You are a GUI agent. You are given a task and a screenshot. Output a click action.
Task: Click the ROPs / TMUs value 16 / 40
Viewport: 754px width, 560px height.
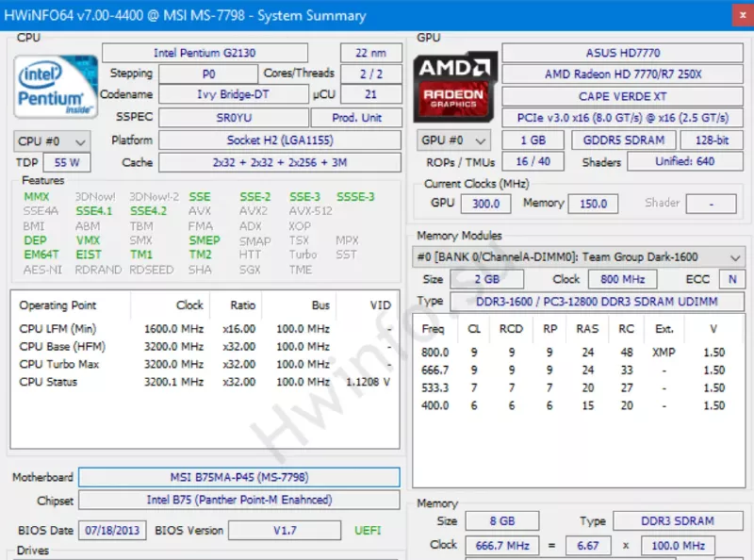[x=533, y=161]
